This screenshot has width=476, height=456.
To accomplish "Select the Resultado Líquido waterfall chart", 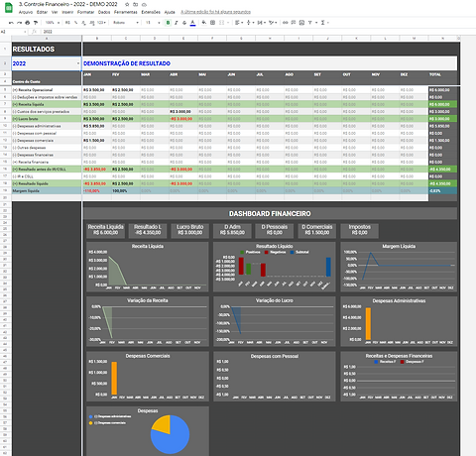I will click(275, 267).
